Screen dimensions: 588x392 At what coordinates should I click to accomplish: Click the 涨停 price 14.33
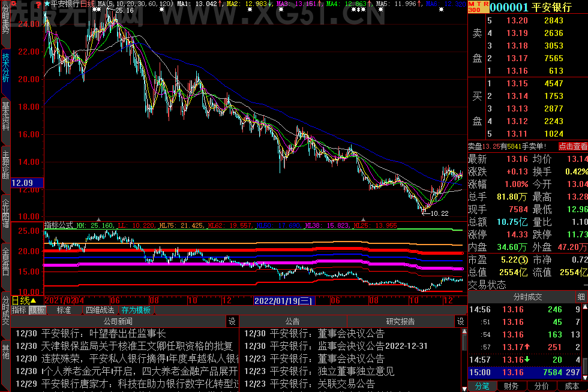(517, 234)
